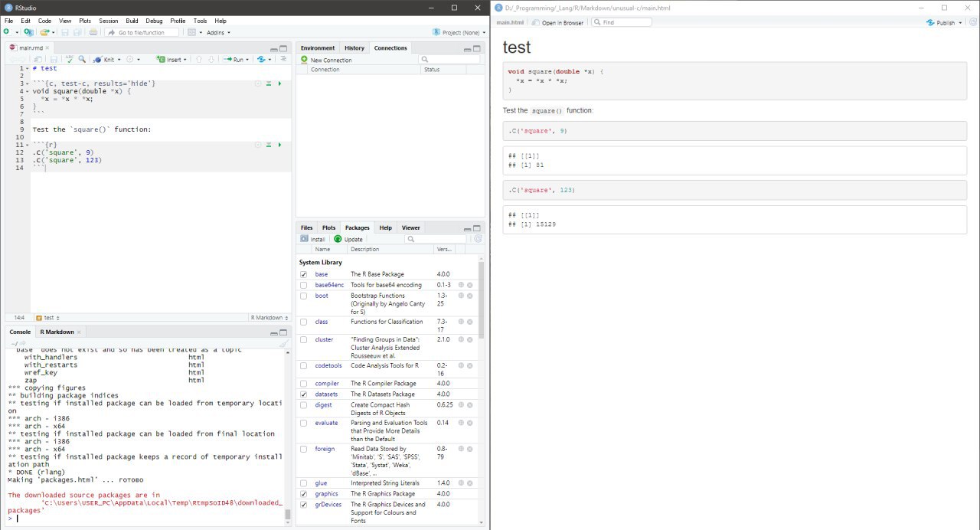The image size is (980, 530).
Task: Switch to the History tab
Action: [354, 48]
